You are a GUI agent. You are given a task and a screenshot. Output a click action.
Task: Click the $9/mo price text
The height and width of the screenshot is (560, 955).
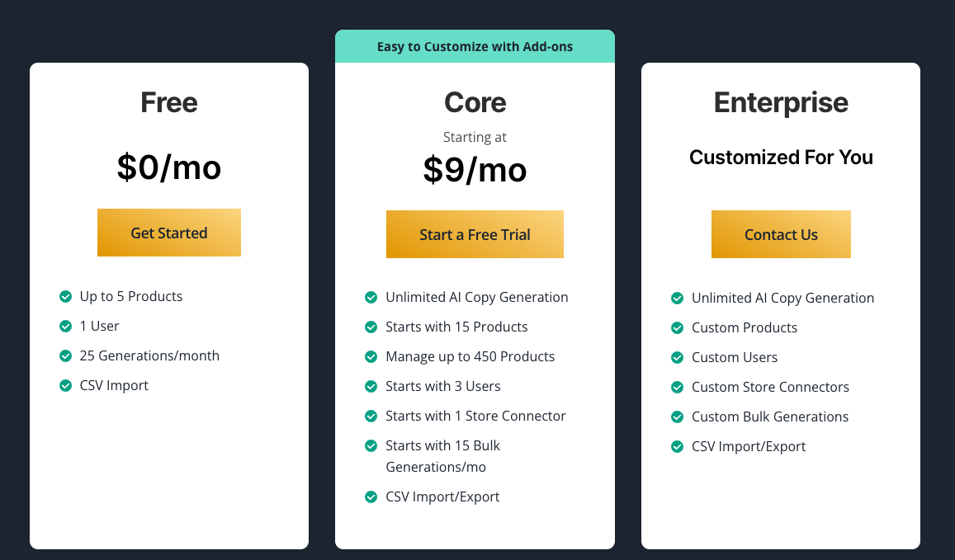point(475,169)
